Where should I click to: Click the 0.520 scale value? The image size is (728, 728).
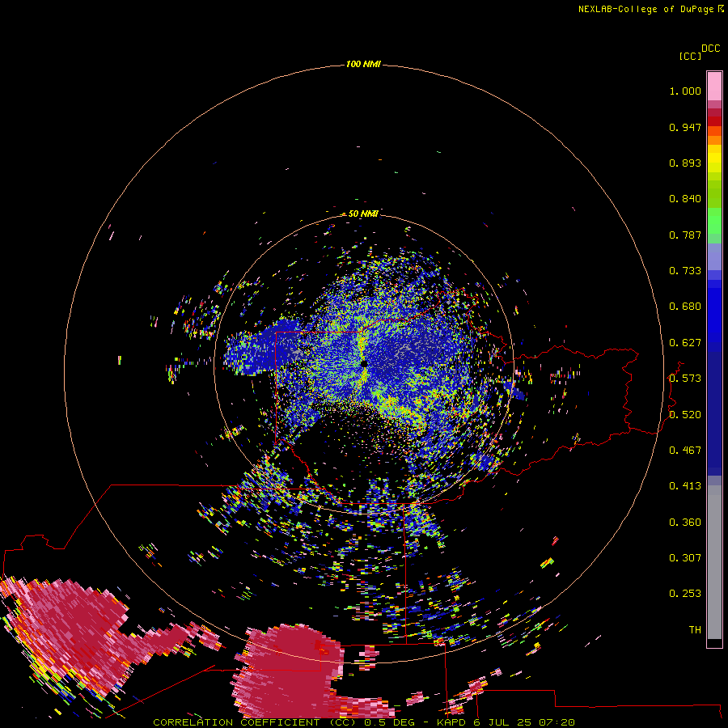click(x=685, y=415)
